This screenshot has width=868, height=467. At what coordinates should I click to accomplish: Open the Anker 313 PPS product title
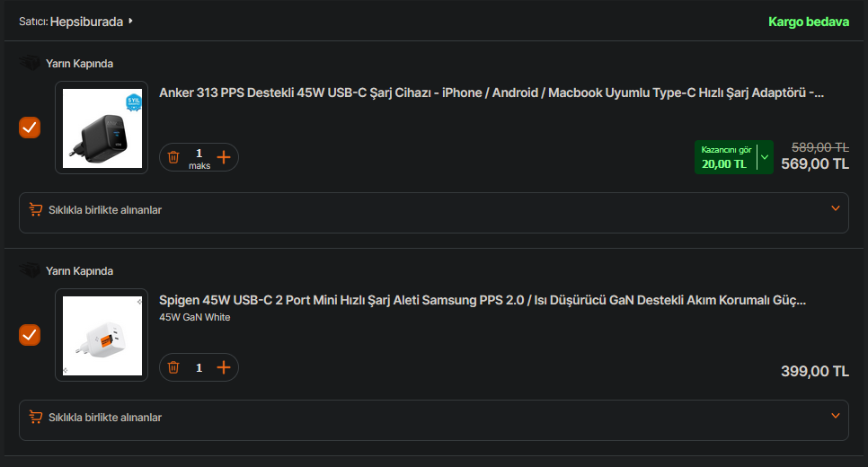point(491,93)
